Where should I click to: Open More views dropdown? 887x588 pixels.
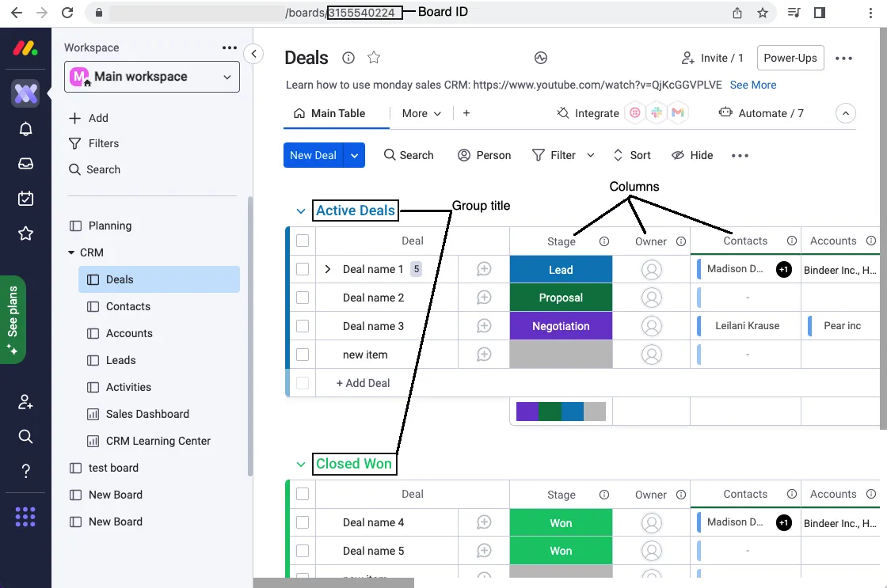coord(421,113)
